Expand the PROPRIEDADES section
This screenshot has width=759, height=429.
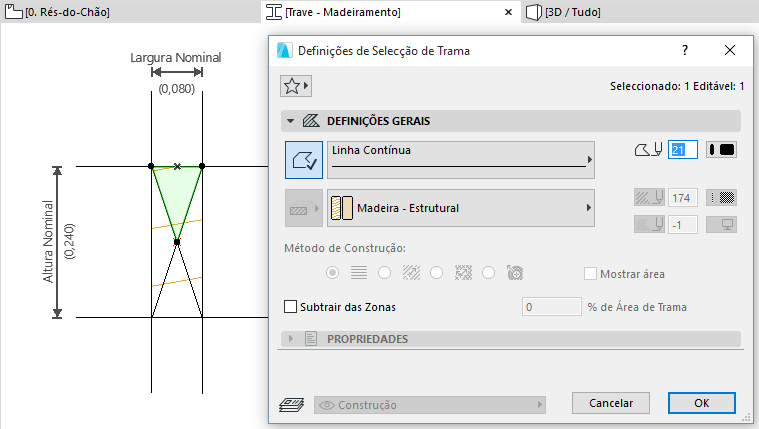[x=290, y=339]
